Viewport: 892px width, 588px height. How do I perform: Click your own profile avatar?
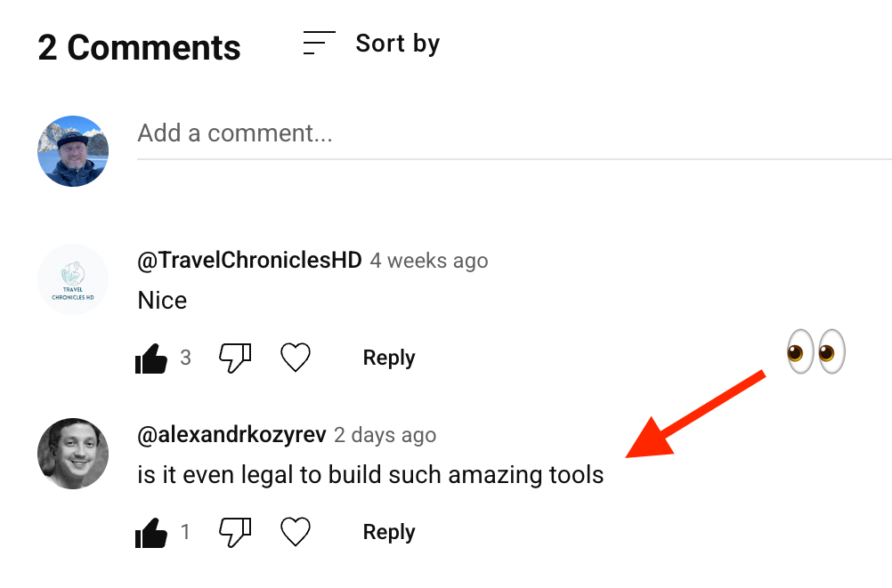[x=73, y=151]
